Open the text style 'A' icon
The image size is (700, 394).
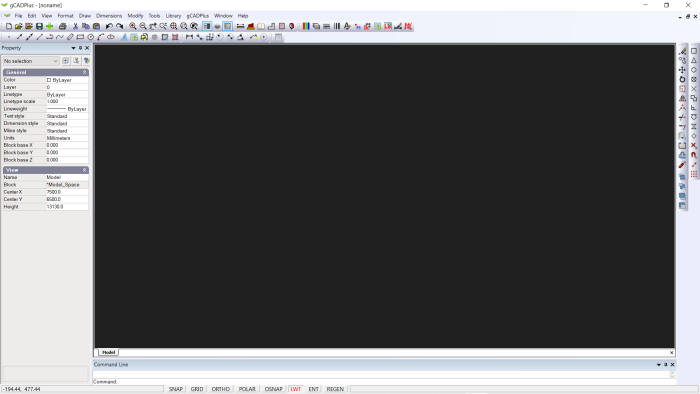(347, 26)
